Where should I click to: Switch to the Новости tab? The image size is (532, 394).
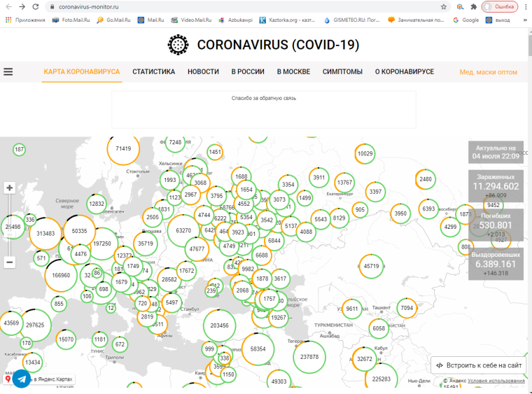point(203,71)
